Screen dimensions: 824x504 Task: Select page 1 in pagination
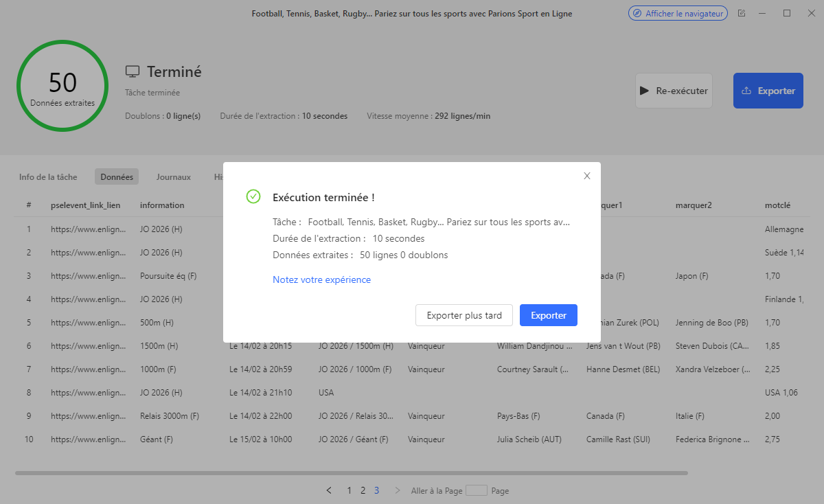pyautogui.click(x=349, y=490)
